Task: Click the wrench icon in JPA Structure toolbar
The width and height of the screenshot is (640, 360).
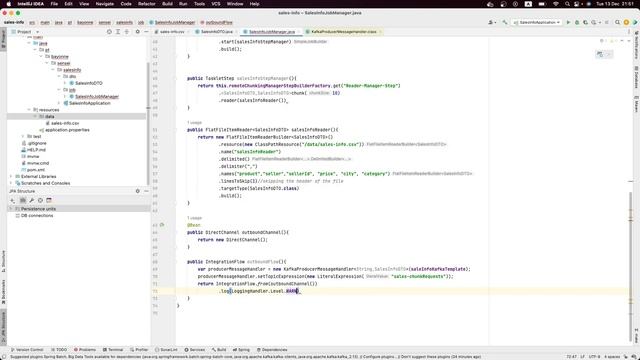Action: click(31, 200)
